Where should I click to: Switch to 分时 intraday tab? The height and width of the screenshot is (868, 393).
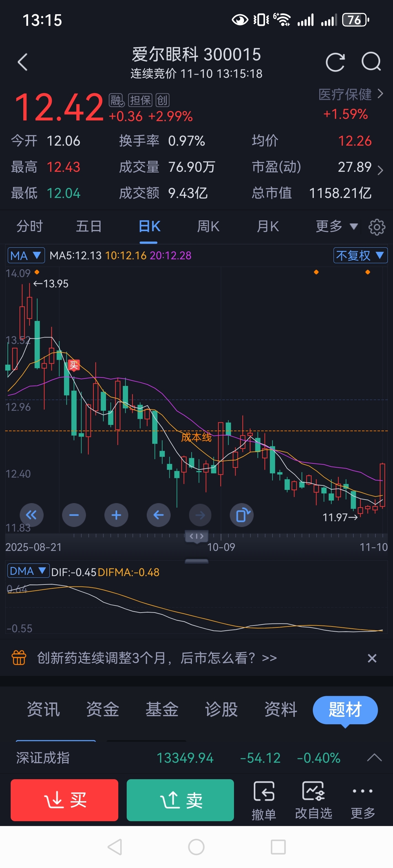30,226
